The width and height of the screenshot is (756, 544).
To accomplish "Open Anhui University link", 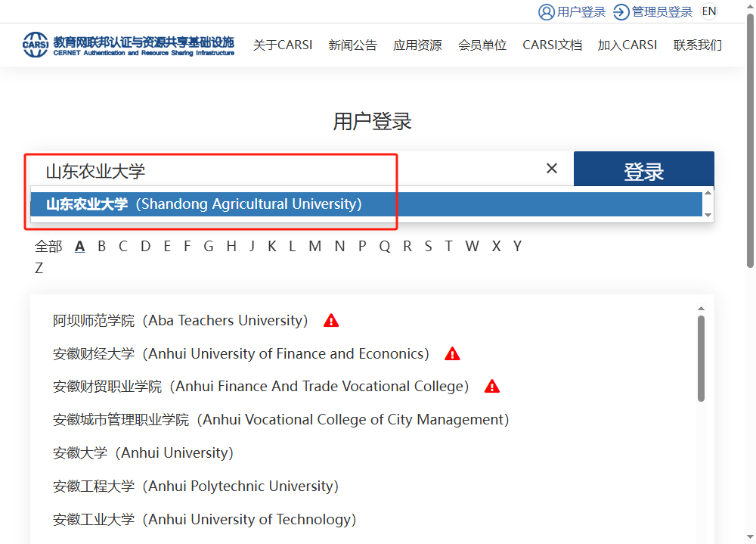I will click(143, 453).
